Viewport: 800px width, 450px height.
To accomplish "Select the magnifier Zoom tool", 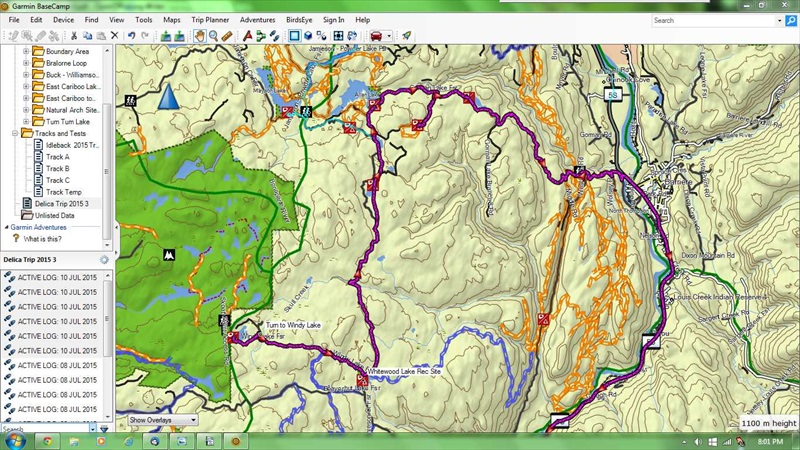I will (213, 36).
